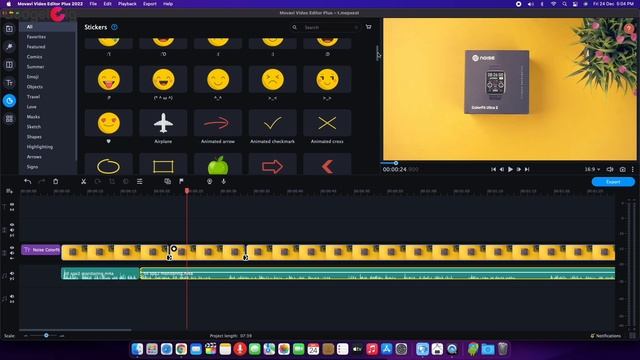Step to the previous frame
This screenshot has height=360, width=640.
(x=502, y=169)
